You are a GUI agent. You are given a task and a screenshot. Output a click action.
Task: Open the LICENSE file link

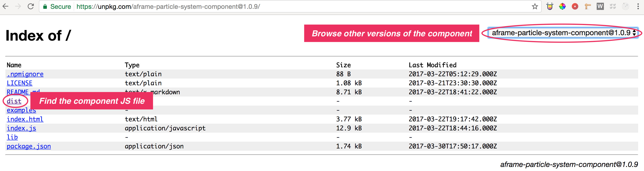pos(20,83)
